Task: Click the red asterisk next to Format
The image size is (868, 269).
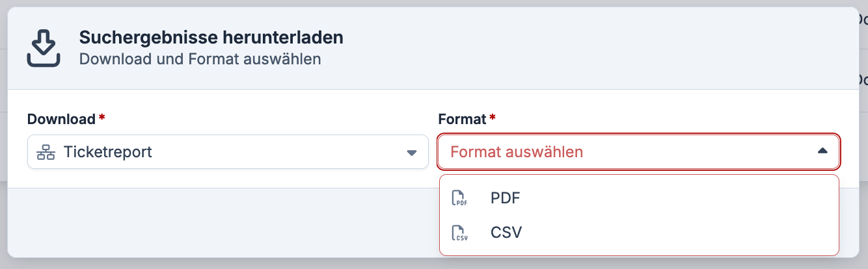Action: (493, 118)
